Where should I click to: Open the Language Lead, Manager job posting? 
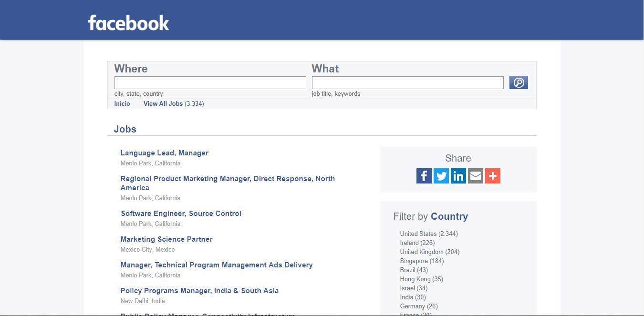164,153
